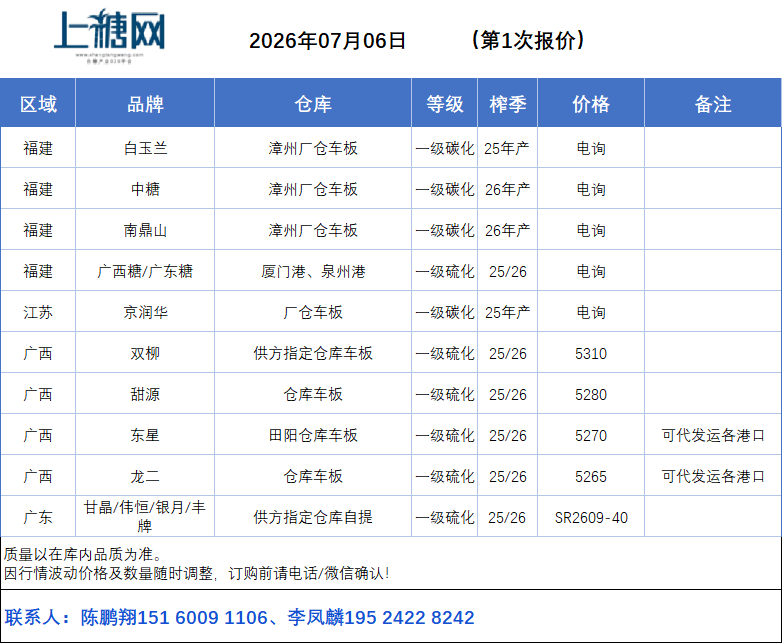Click 广西 in the 双柳 row
783x643 pixels.
pyautogui.click(x=38, y=353)
